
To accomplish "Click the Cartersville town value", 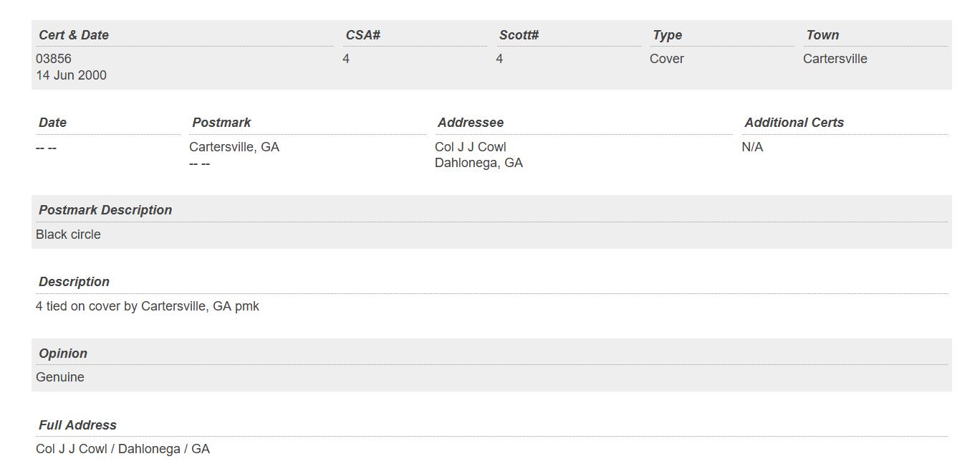I will point(835,59).
